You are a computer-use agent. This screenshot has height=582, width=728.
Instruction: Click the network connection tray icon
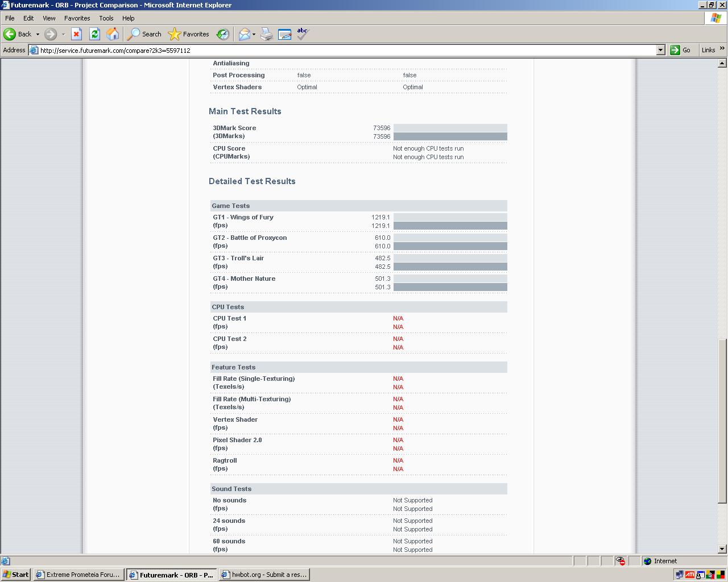(679, 575)
